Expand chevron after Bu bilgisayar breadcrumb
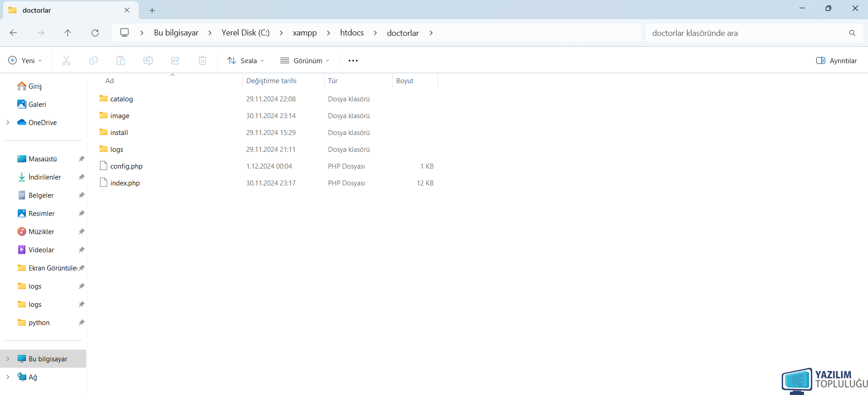868x395 pixels. 210,33
